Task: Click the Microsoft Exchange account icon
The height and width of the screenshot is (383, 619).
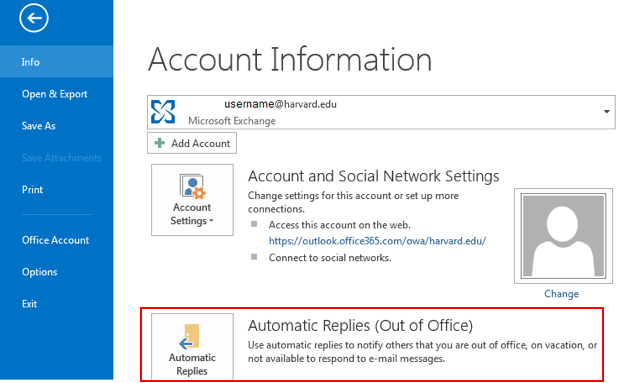Action: pyautogui.click(x=163, y=112)
